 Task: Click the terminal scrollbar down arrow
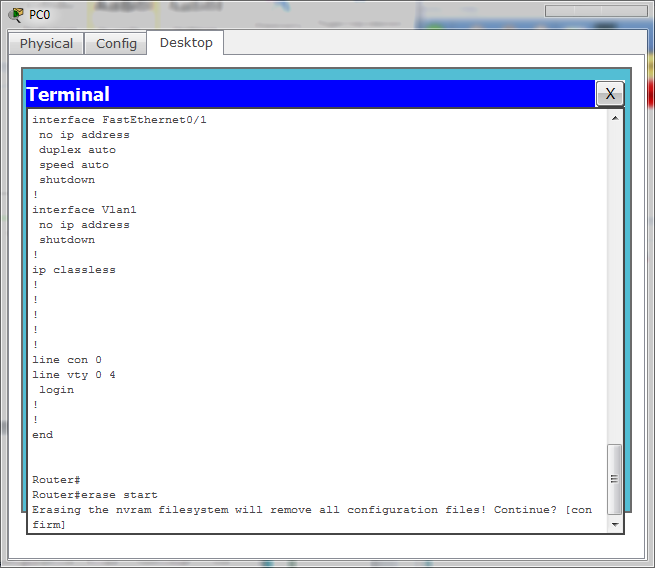tap(615, 524)
